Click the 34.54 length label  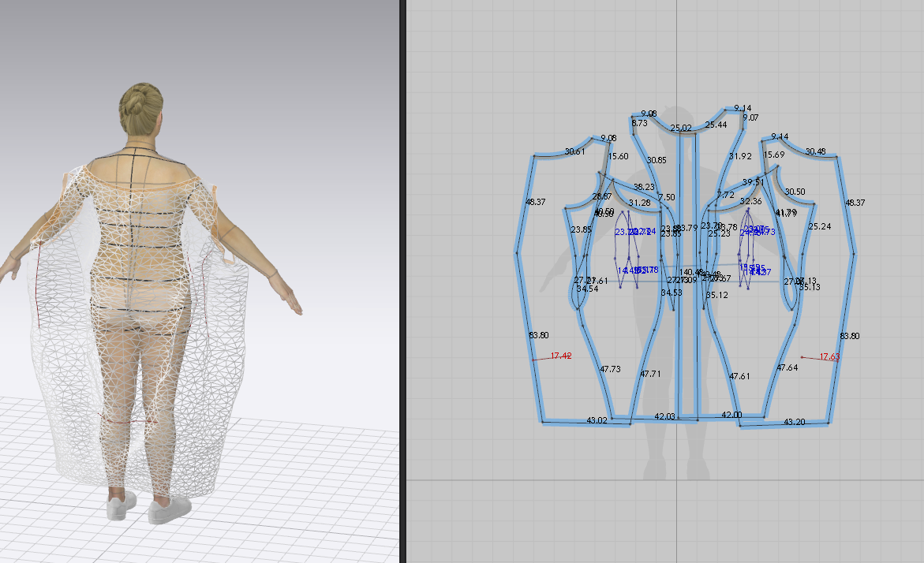(x=587, y=289)
